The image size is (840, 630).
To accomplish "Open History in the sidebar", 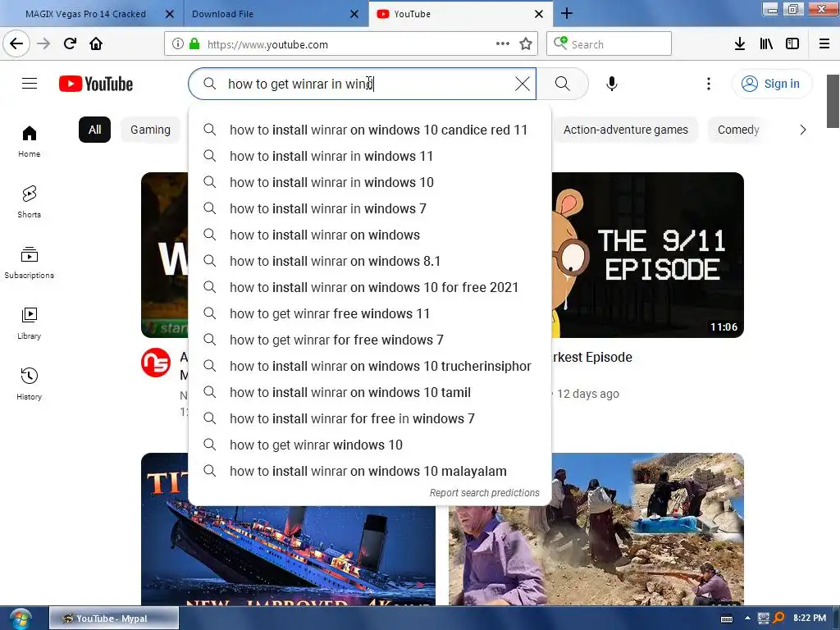I will [30, 384].
